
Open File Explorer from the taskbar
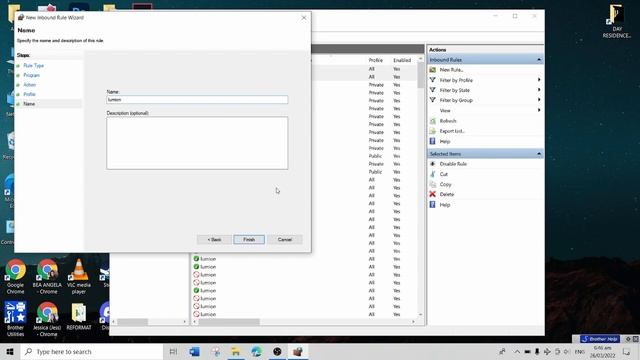pyautogui.click(x=236, y=351)
